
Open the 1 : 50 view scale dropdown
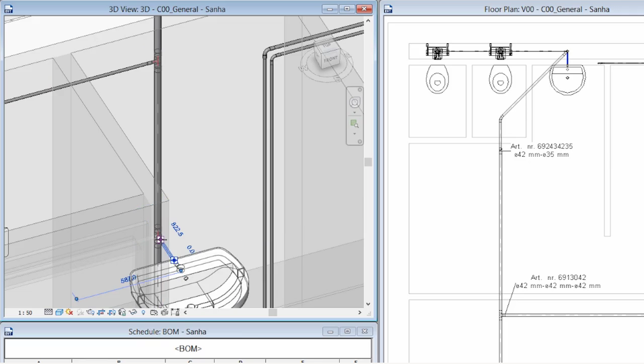pyautogui.click(x=25, y=313)
